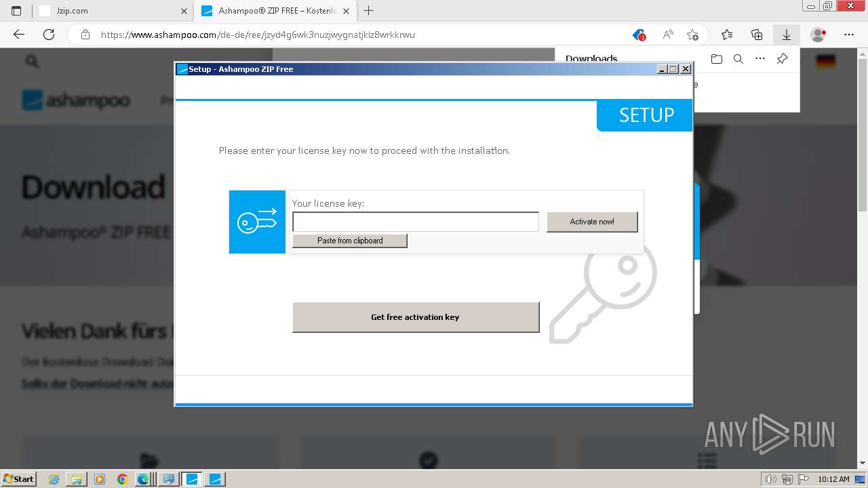Click the second Ashampoo setup taskbar item
868x488 pixels.
click(215, 479)
